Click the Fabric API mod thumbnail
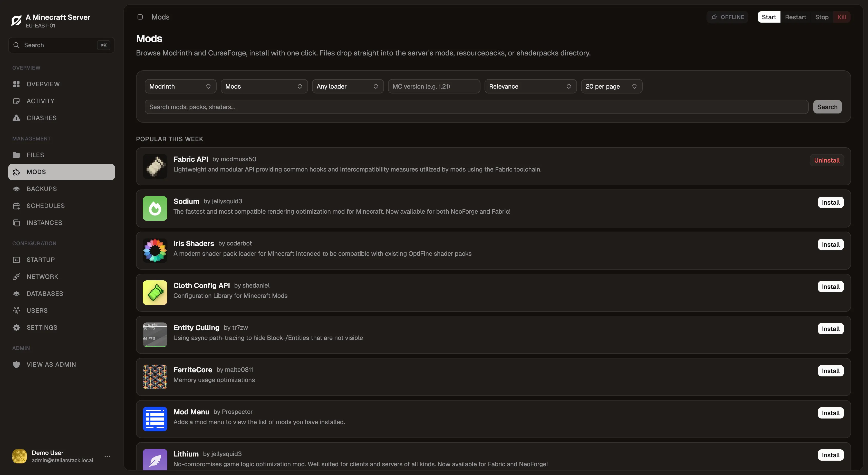868x475 pixels. (155, 166)
